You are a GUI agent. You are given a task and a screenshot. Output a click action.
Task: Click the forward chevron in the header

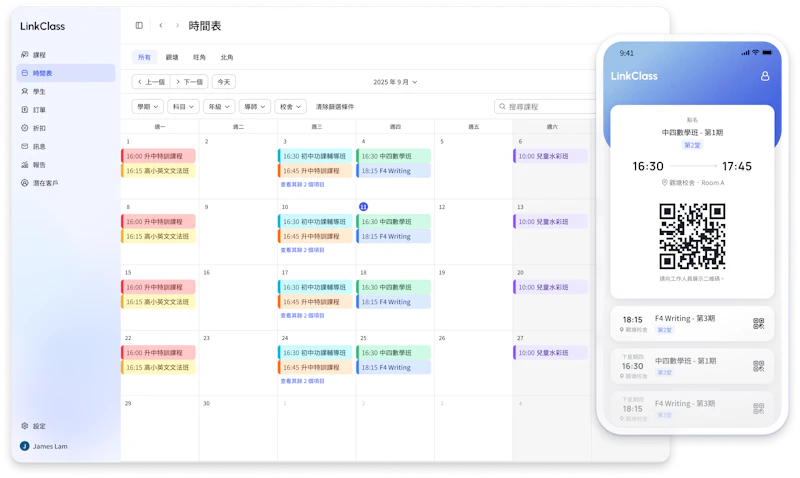point(177,26)
